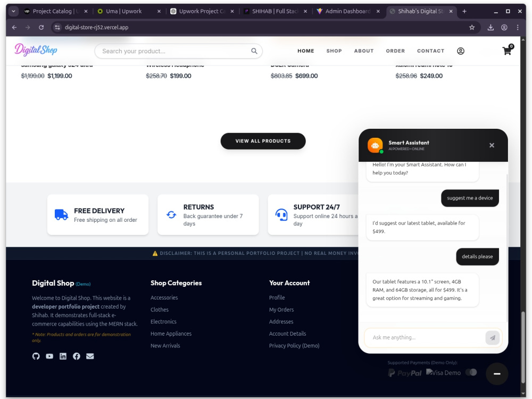The width and height of the screenshot is (532, 399).
Task: Open New Arrivals category link
Action: pos(165,346)
